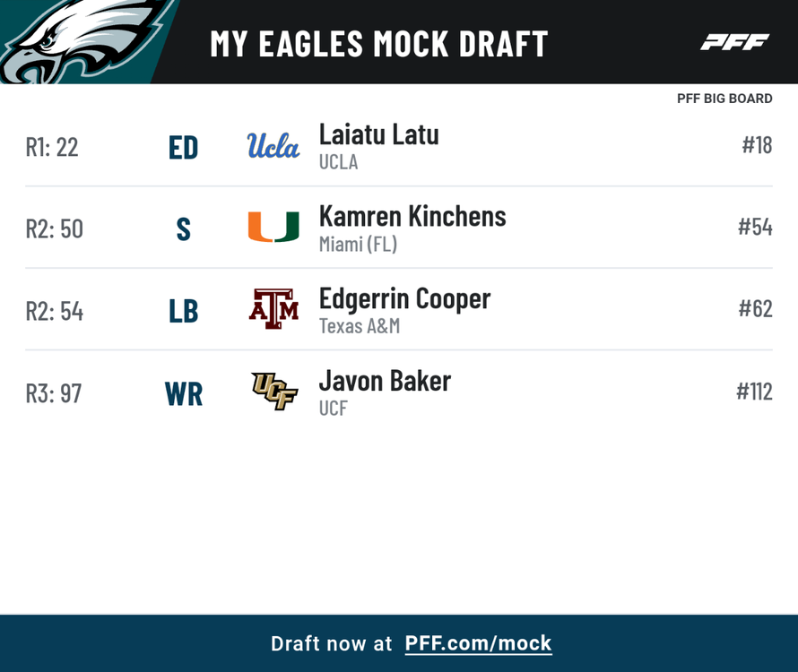Click the Miami Hurricanes U logo
Screen dimensions: 798x672
(273, 228)
